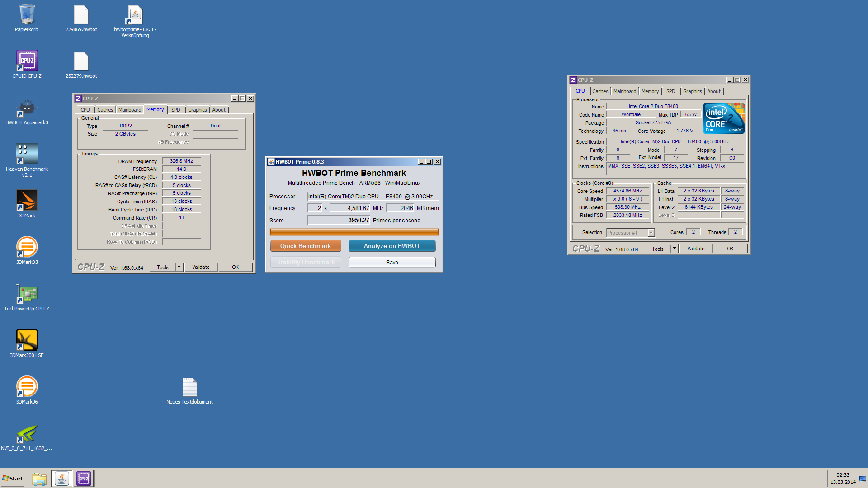Open Caches tab in right CPU-Z window
868x488 pixels.
pyautogui.click(x=600, y=91)
